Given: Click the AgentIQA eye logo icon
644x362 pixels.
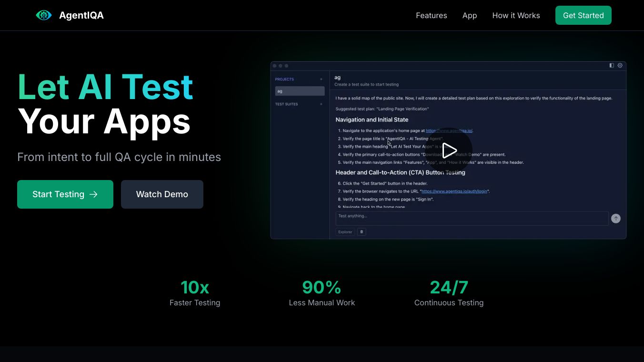Looking at the screenshot, I should [x=44, y=15].
